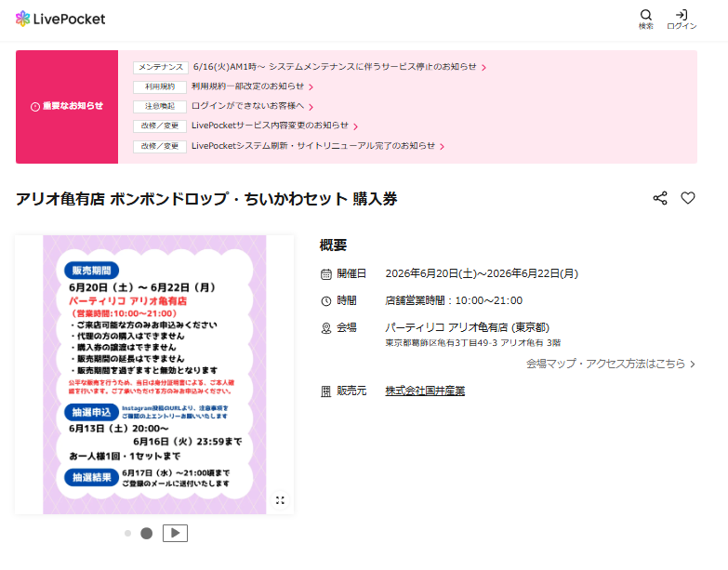Click the 重要なお知らせ panel heading

67,106
